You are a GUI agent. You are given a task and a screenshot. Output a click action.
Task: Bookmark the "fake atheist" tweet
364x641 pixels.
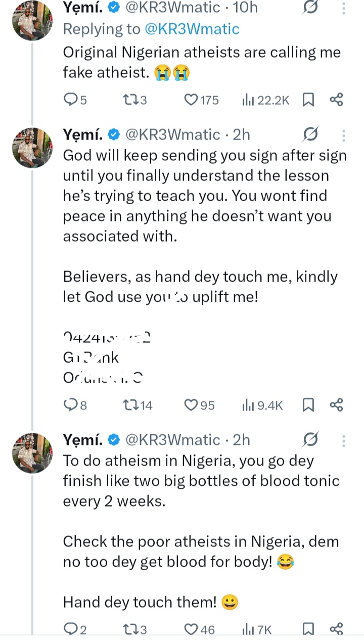click(x=307, y=100)
